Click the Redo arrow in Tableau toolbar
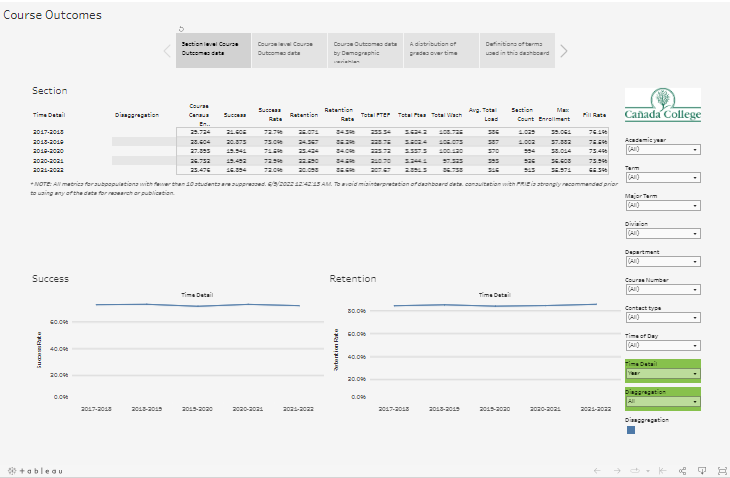Image resolution: width=730 pixels, height=478 pixels. 617,471
